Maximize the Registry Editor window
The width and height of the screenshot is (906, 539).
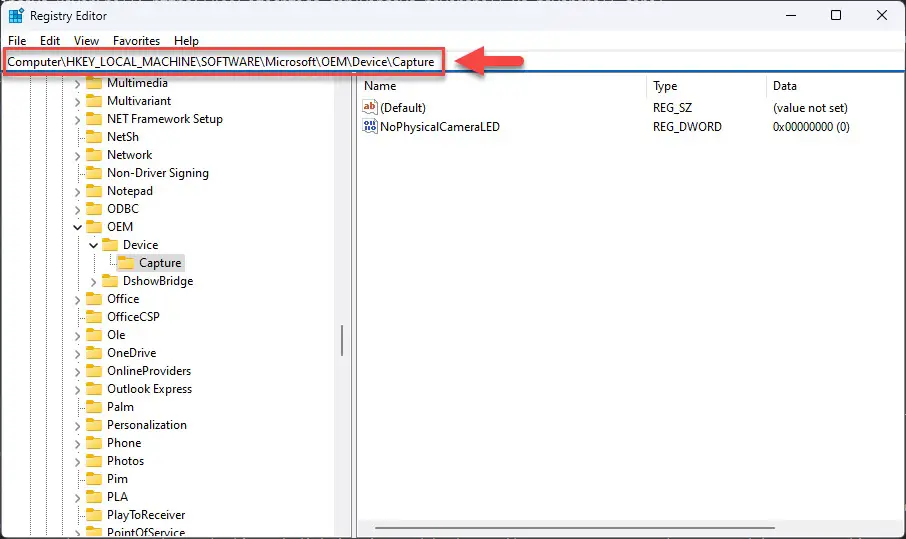click(836, 15)
